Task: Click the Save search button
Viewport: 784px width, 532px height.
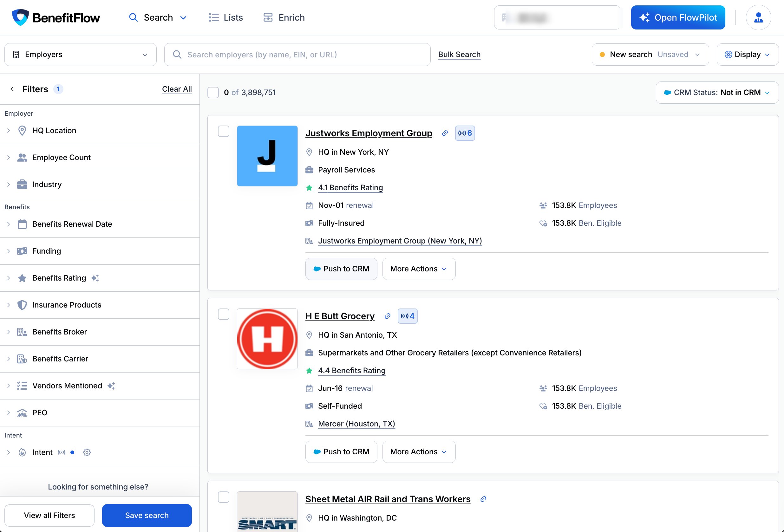Action: point(147,515)
